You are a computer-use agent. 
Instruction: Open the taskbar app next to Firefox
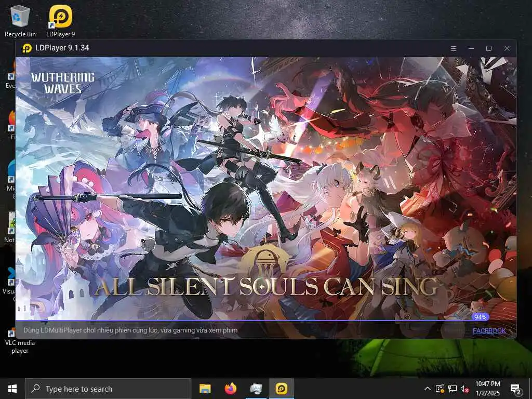pos(256,389)
